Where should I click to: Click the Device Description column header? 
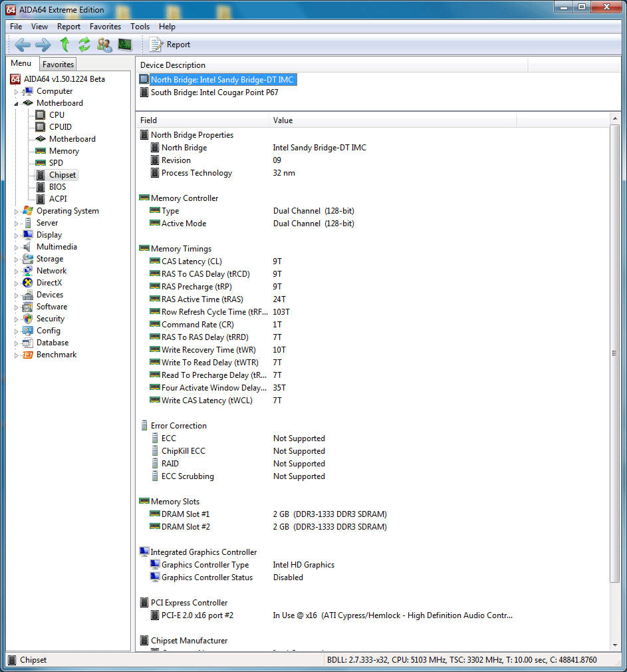pos(332,65)
